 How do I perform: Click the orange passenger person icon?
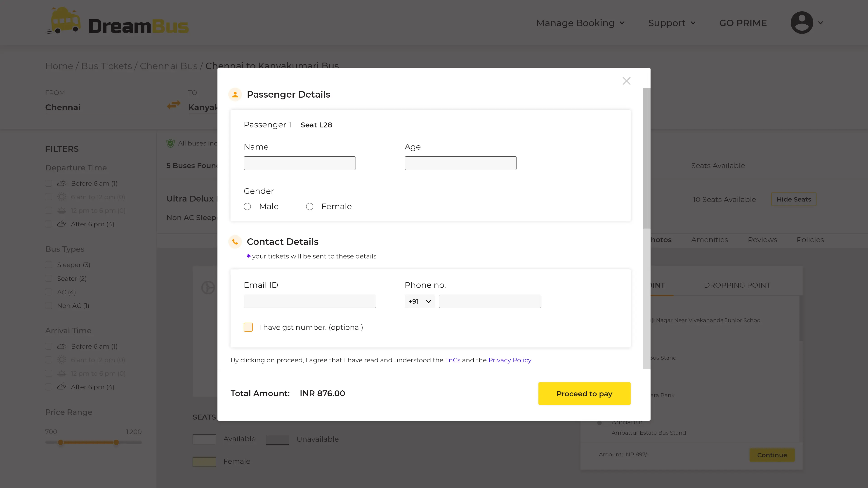click(x=235, y=94)
